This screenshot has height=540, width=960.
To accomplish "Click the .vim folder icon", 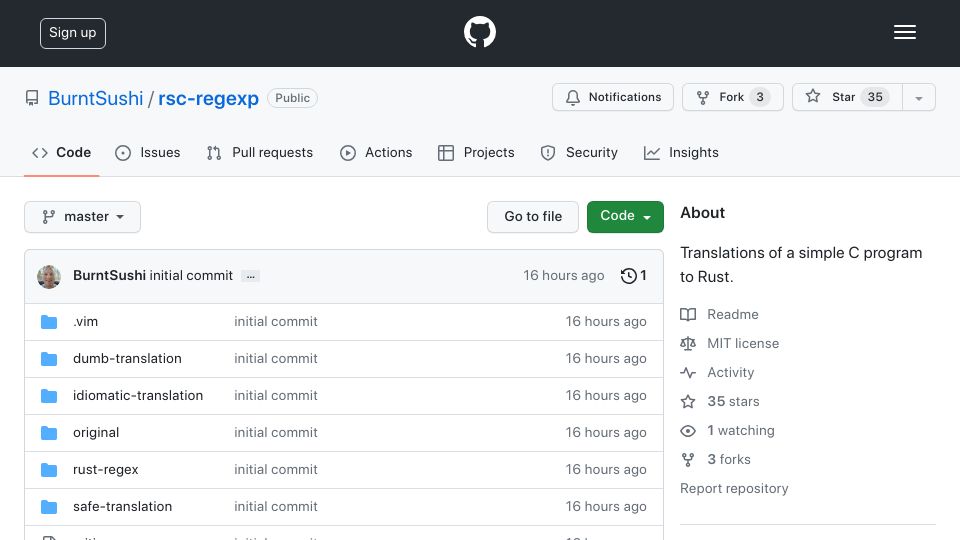I will point(49,322).
